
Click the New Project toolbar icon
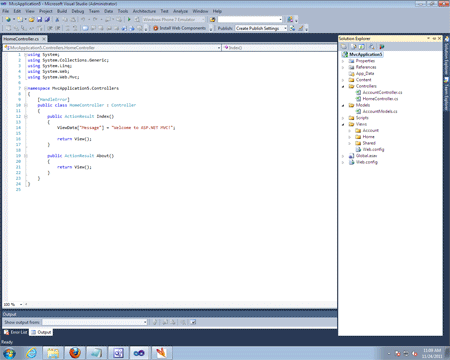point(8,19)
